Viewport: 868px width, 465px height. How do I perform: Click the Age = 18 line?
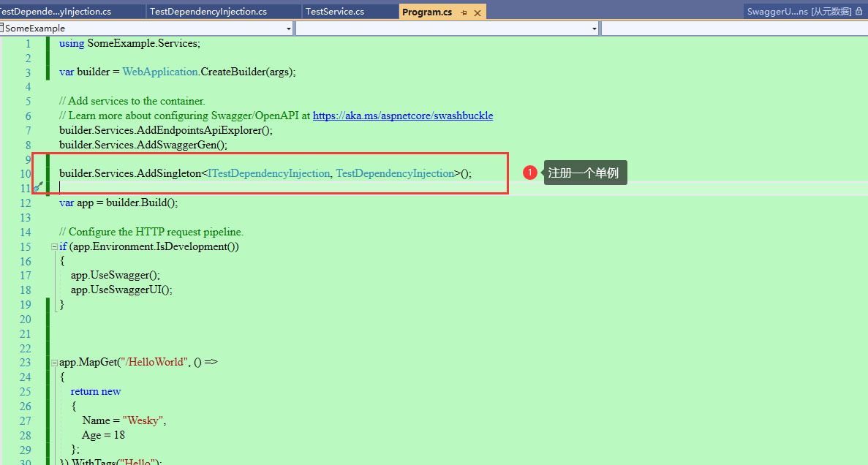click(104, 435)
